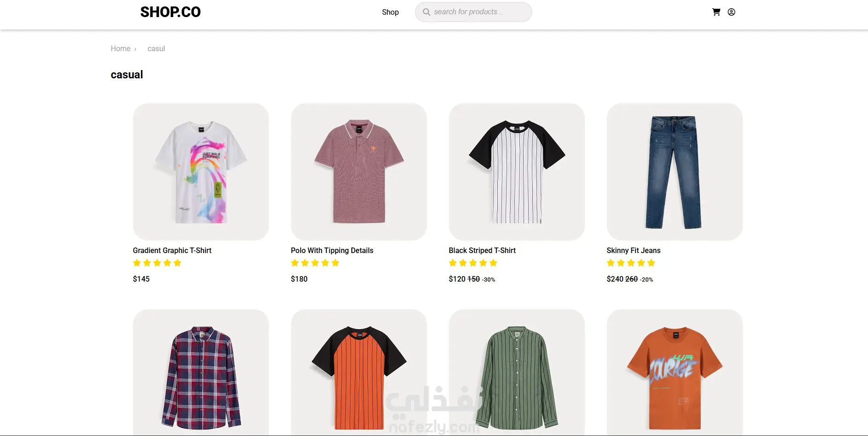This screenshot has height=436, width=868.
Task: Focus the search for products field
Action: pos(473,12)
